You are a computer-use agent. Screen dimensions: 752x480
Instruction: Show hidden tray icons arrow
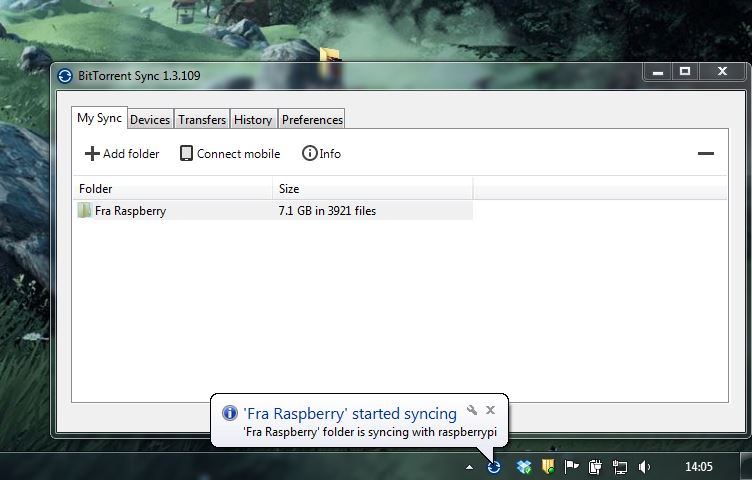click(x=469, y=467)
